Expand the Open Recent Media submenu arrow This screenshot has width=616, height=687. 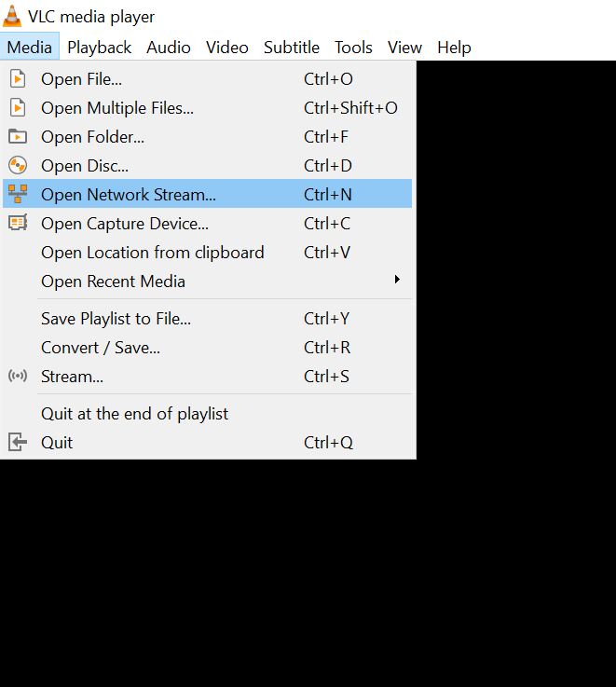point(397,281)
